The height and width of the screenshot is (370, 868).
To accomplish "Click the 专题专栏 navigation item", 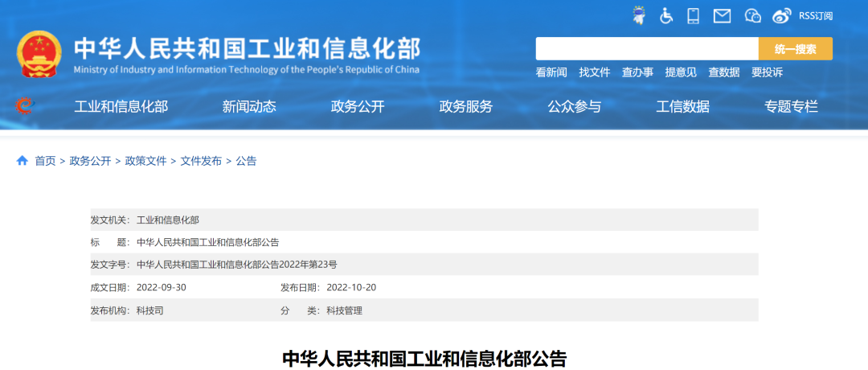I will tap(791, 106).
